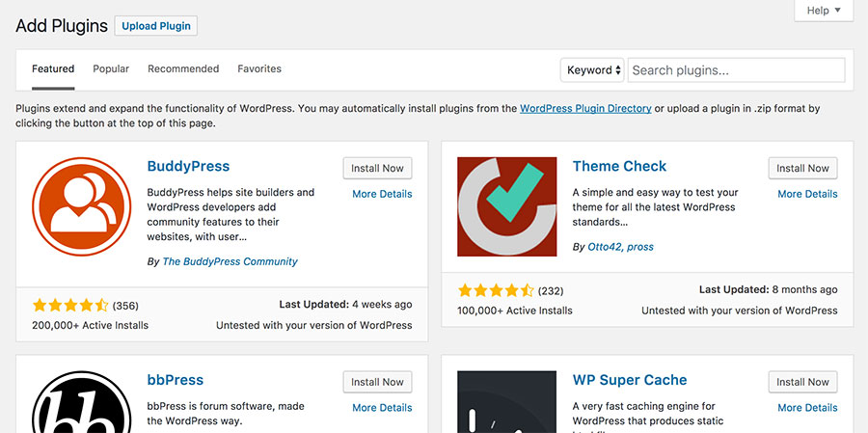Install the bbPress plugin now
Screen dimensions: 868x433
[377, 382]
